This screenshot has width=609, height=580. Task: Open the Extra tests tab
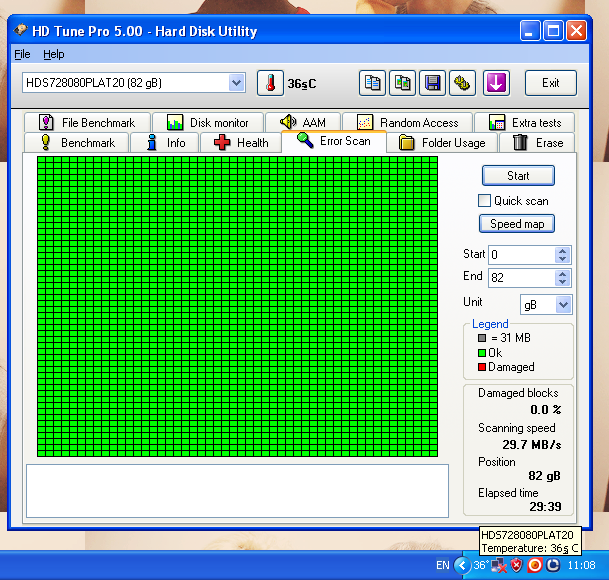(524, 122)
